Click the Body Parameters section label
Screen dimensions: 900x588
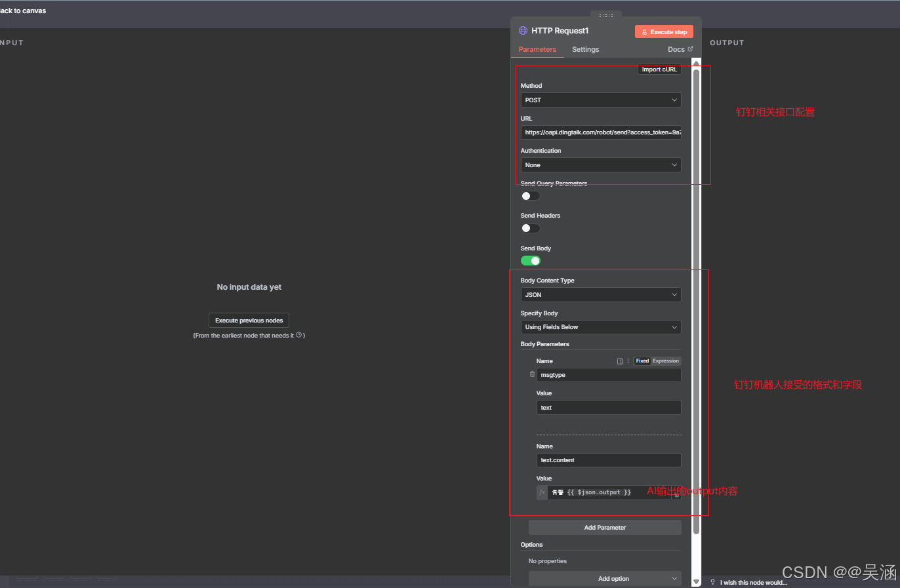pyautogui.click(x=545, y=344)
